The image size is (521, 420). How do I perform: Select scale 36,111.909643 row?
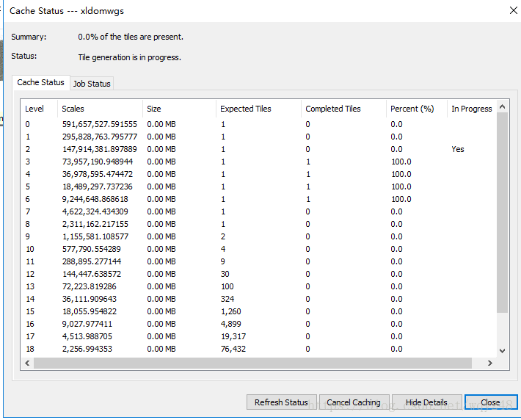point(258,299)
